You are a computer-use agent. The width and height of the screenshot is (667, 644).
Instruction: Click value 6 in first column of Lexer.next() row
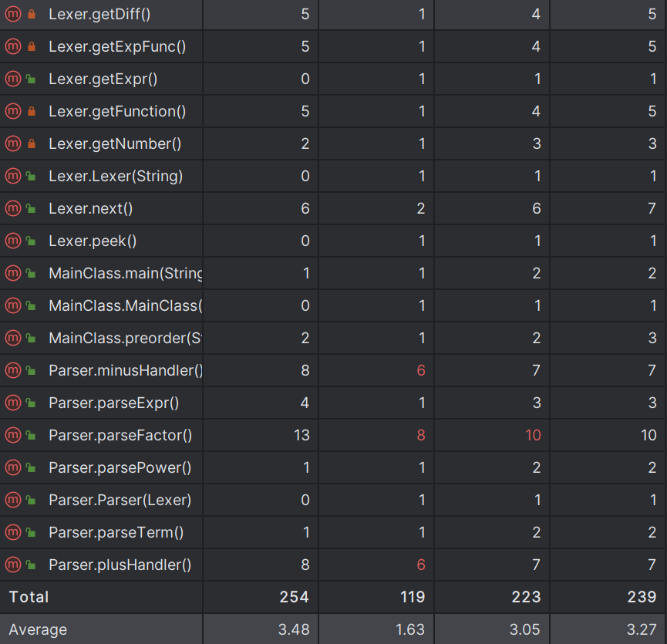click(305, 208)
